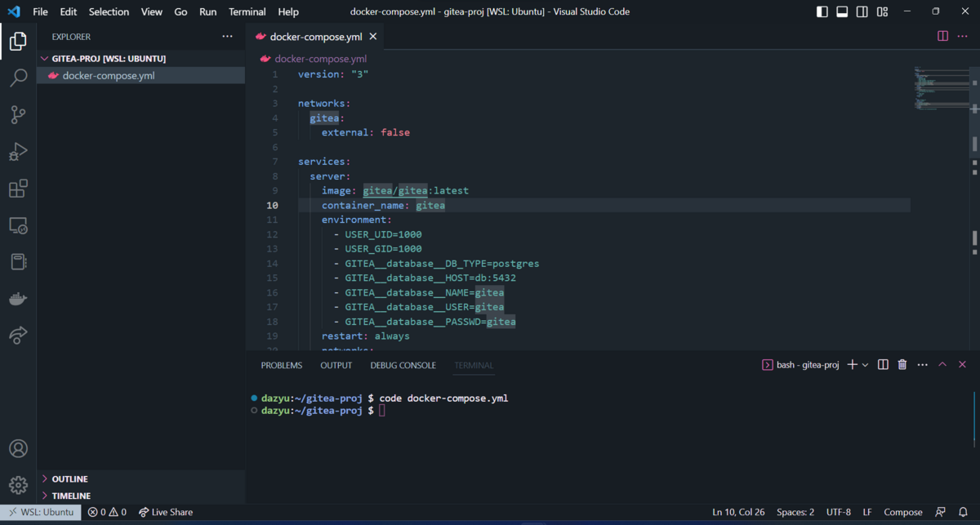Open the Docker view
This screenshot has height=525, width=980.
pyautogui.click(x=18, y=299)
